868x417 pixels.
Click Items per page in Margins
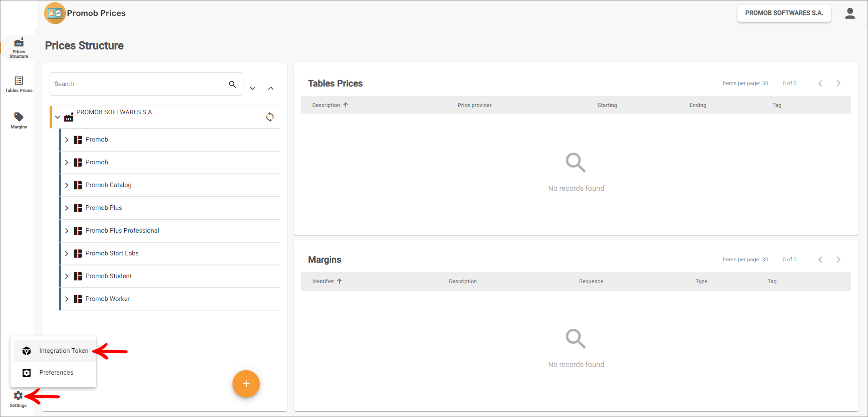click(745, 259)
